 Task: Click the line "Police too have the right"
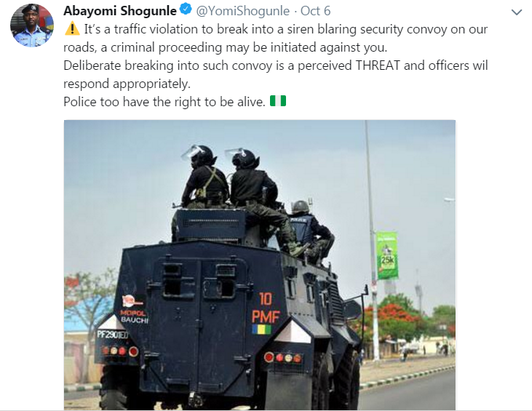164,102
